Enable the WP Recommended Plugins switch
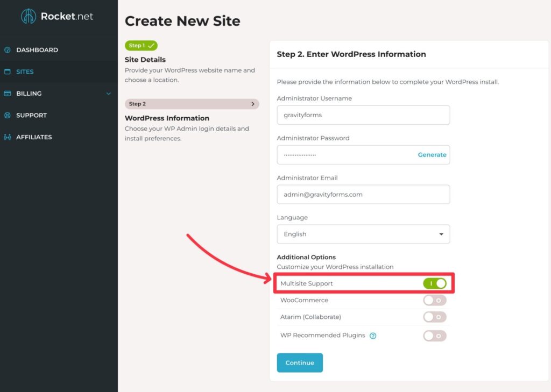 pyautogui.click(x=434, y=336)
